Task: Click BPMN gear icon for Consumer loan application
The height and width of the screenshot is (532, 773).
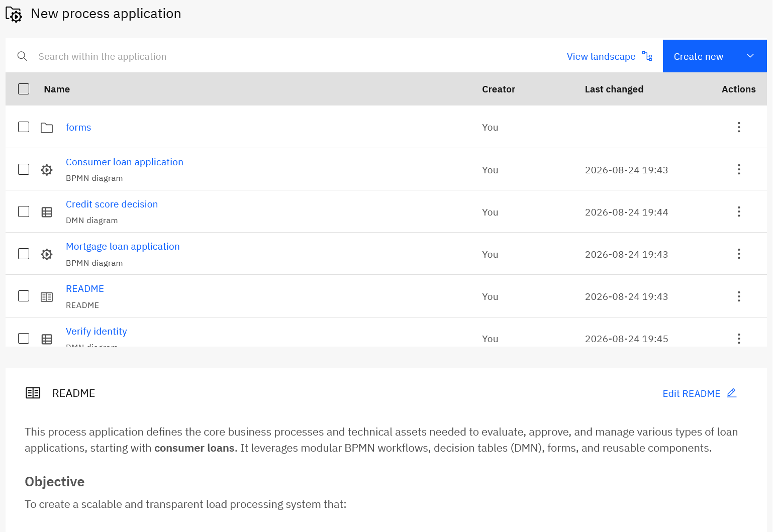Action: click(x=47, y=170)
